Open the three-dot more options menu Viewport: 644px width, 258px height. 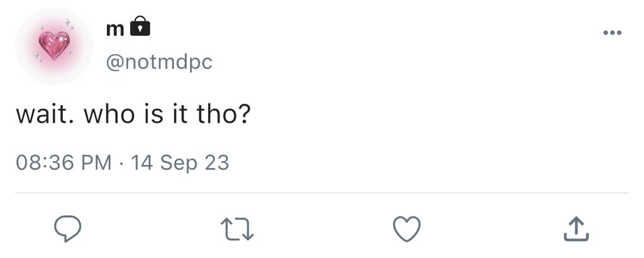tap(613, 32)
